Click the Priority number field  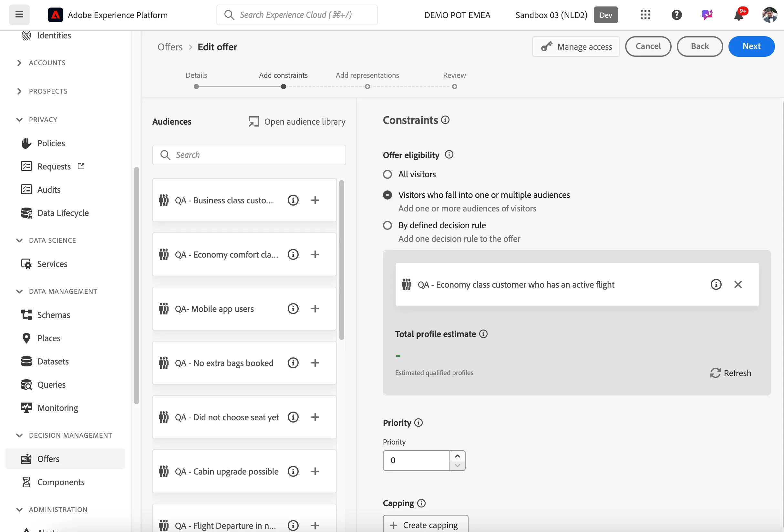click(416, 460)
